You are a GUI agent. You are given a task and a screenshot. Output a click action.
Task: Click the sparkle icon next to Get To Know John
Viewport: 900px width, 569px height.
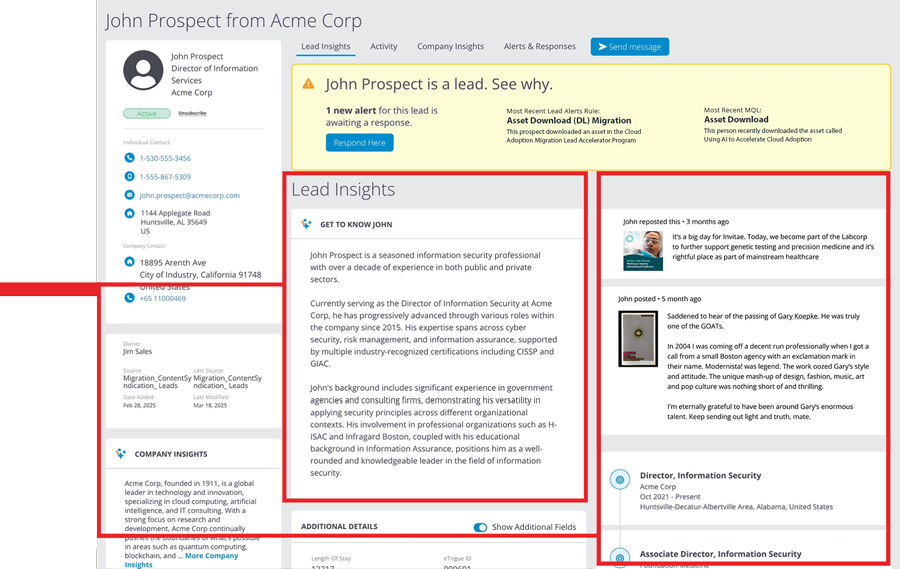pyautogui.click(x=307, y=224)
